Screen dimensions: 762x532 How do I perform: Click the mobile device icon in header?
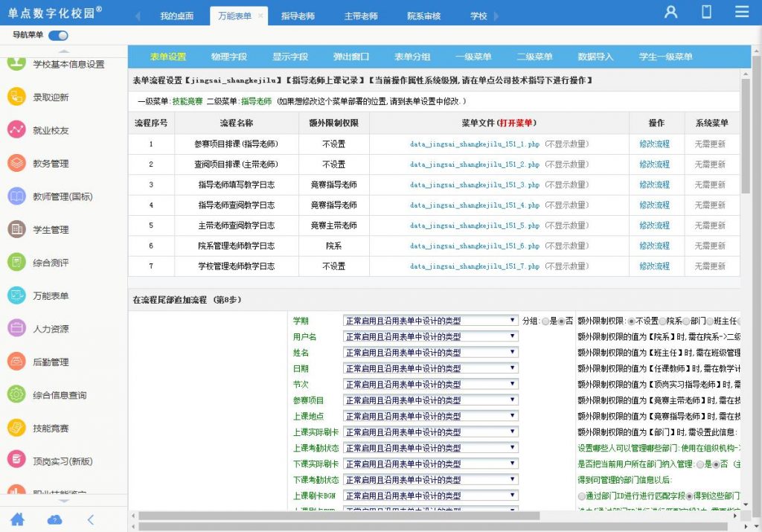coord(706,12)
